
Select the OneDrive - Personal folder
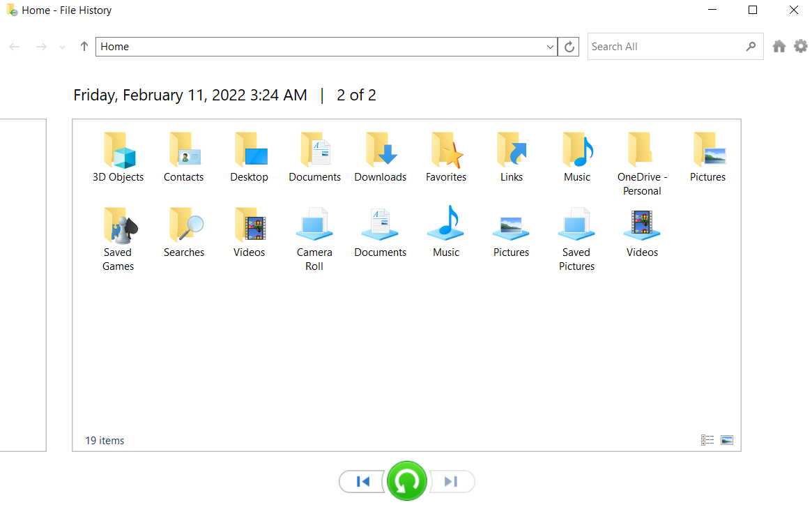642,164
